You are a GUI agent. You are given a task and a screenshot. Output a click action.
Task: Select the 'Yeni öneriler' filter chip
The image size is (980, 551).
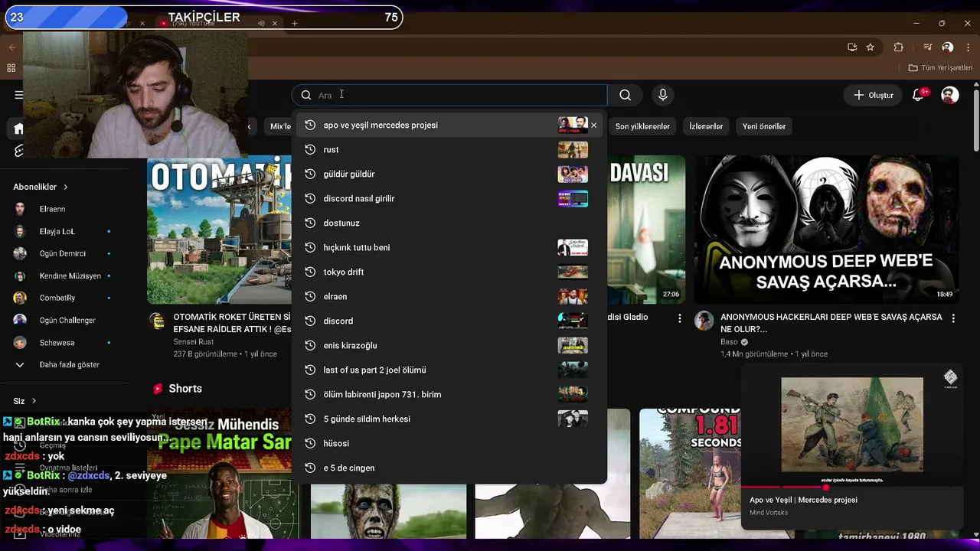click(764, 126)
